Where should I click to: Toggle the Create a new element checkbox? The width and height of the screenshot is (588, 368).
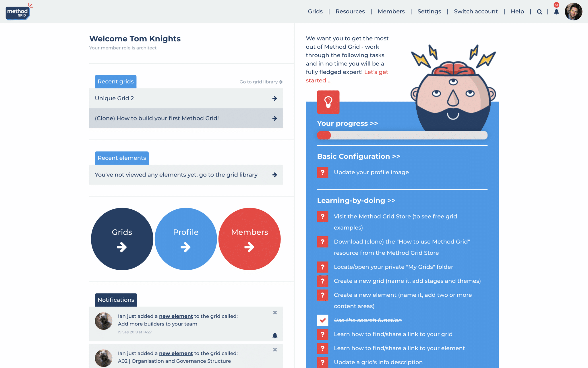(322, 295)
